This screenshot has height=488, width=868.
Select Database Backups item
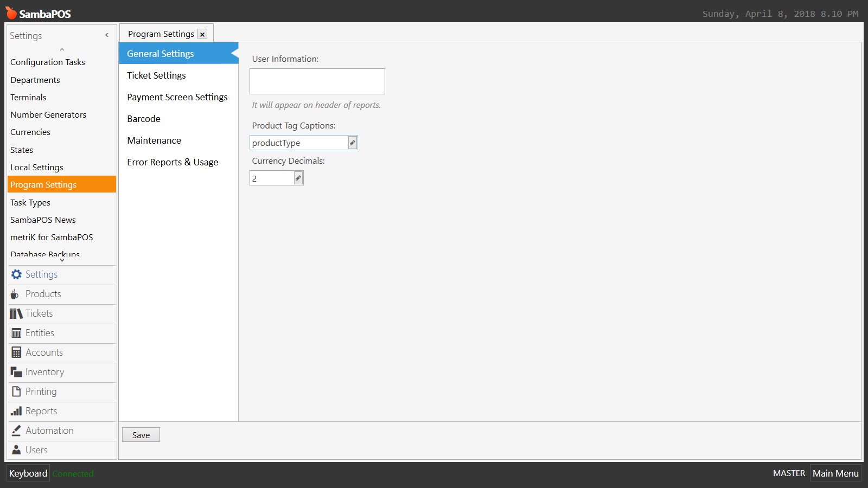[62, 253]
